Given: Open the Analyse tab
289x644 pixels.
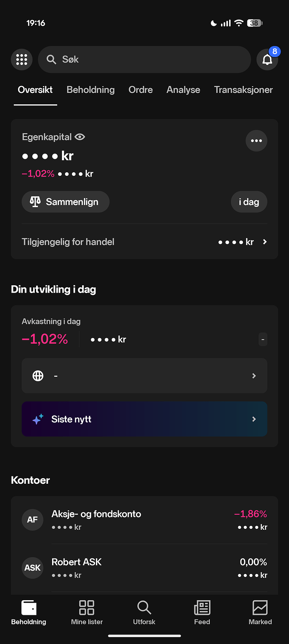Looking at the screenshot, I should click(183, 90).
